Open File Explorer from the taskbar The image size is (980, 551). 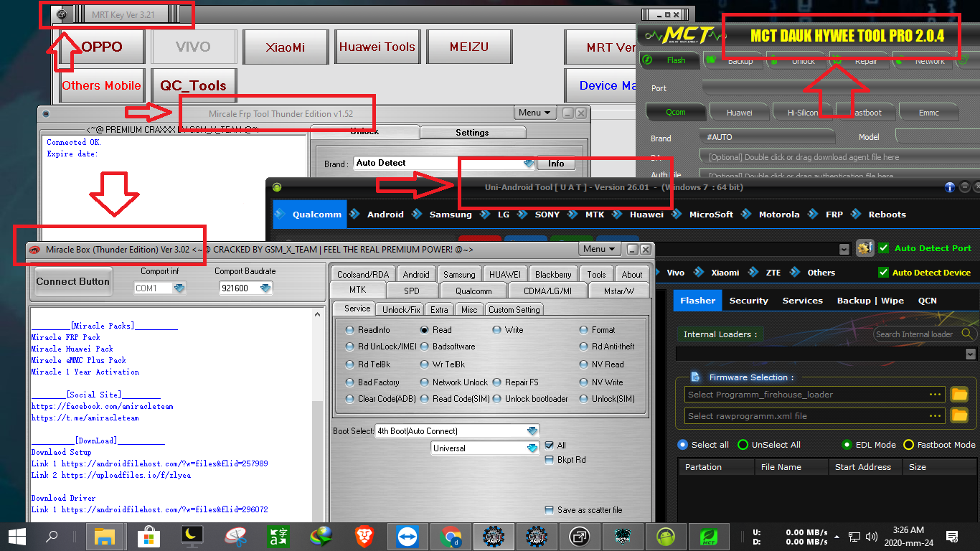tap(105, 536)
